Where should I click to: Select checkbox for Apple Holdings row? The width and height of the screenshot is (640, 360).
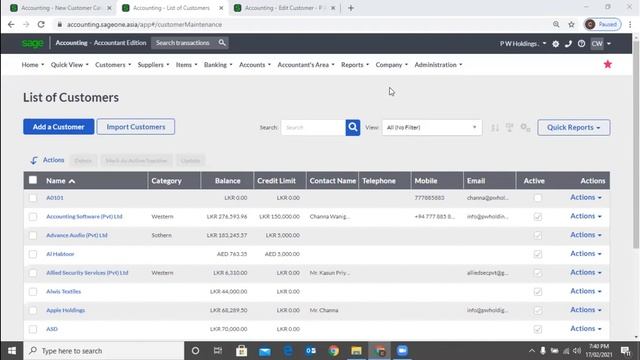pos(33,311)
